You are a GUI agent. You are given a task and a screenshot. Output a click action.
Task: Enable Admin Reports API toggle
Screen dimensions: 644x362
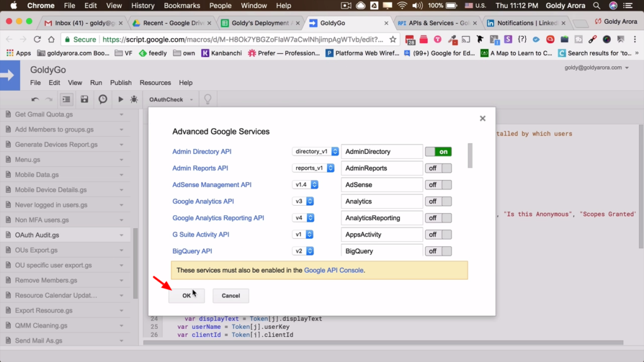click(x=438, y=168)
